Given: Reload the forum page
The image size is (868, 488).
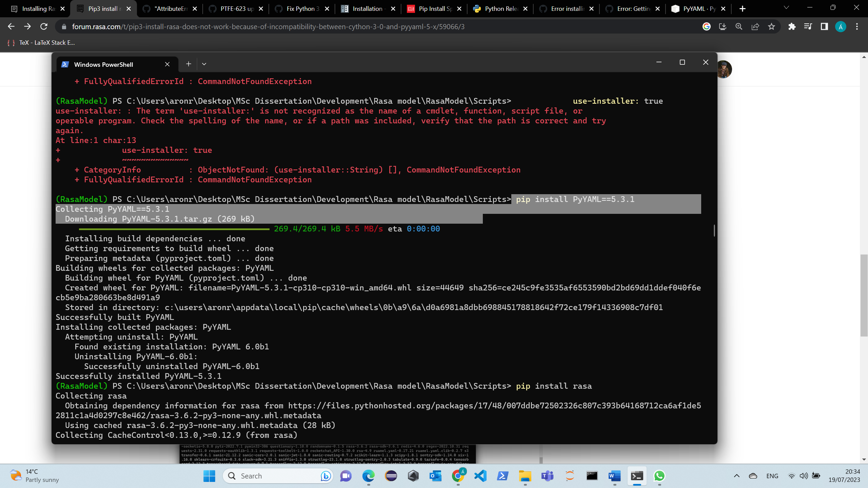Looking at the screenshot, I should click(44, 26).
